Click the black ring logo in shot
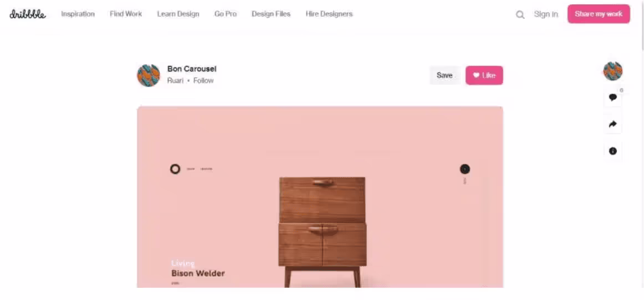Image resolution: width=644 pixels, height=300 pixels. (175, 169)
